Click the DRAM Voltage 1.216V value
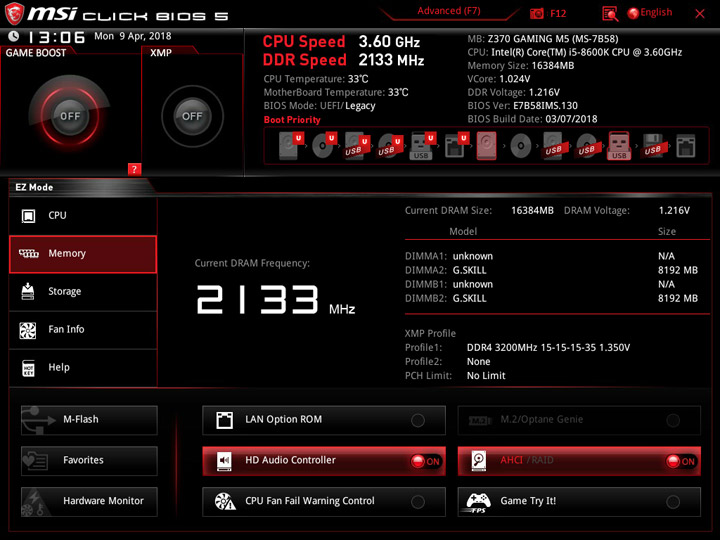The image size is (720, 540). click(x=674, y=211)
